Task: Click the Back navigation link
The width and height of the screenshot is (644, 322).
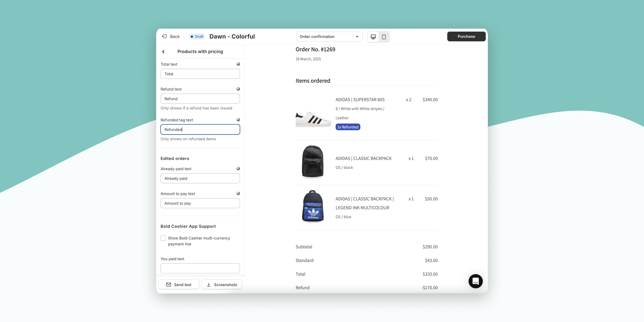Action: coord(170,36)
